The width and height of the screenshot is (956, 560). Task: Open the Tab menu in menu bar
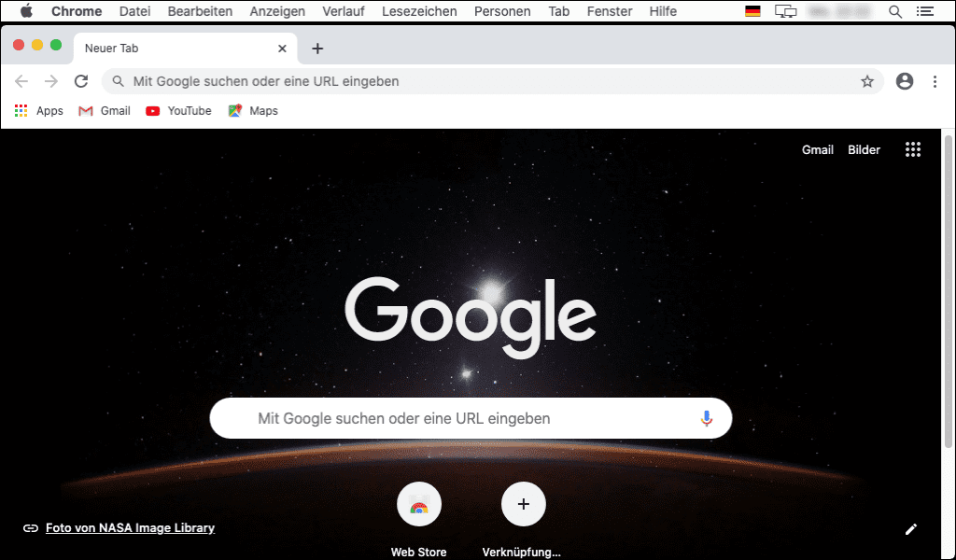coord(558,11)
